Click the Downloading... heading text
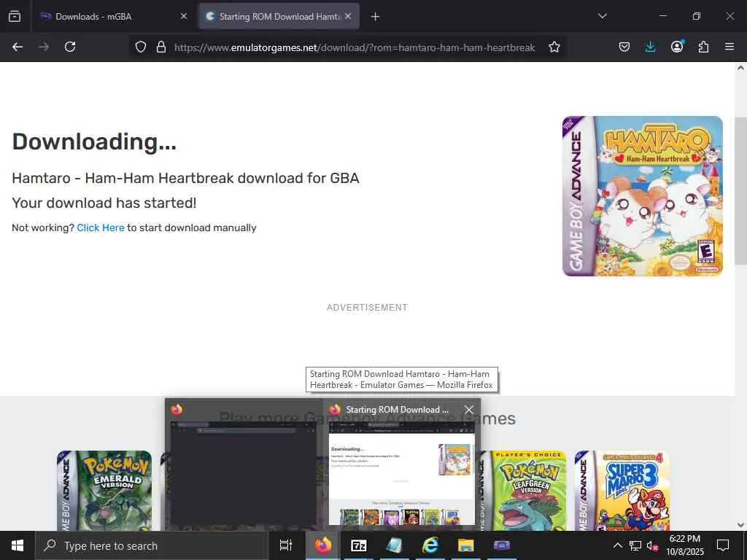747x560 pixels. pyautogui.click(x=94, y=141)
